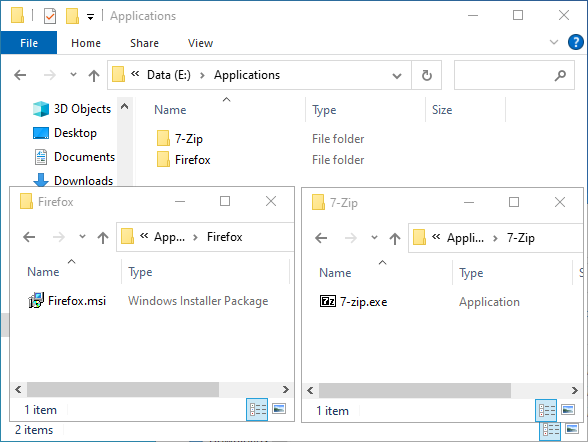Image resolution: width=588 pixels, height=442 pixels.
Task: Switch Firefox window to large icons view
Action: click(279, 409)
